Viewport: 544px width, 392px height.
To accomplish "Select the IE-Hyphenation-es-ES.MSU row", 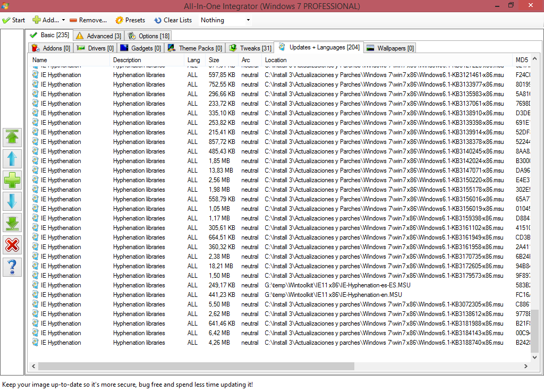I will coord(279,285).
